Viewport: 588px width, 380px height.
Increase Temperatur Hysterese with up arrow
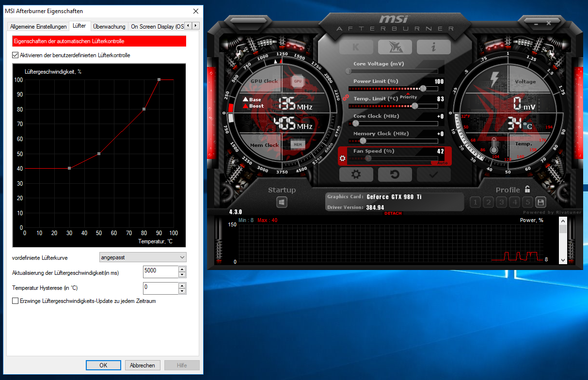[182, 285]
